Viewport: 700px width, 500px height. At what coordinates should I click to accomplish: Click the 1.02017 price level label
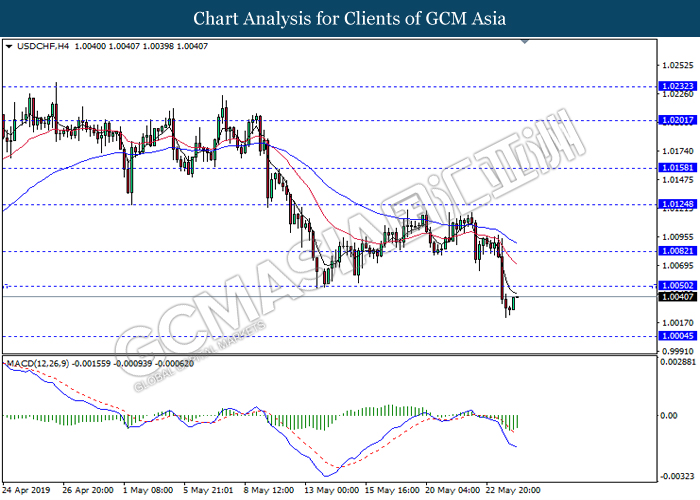click(678, 120)
